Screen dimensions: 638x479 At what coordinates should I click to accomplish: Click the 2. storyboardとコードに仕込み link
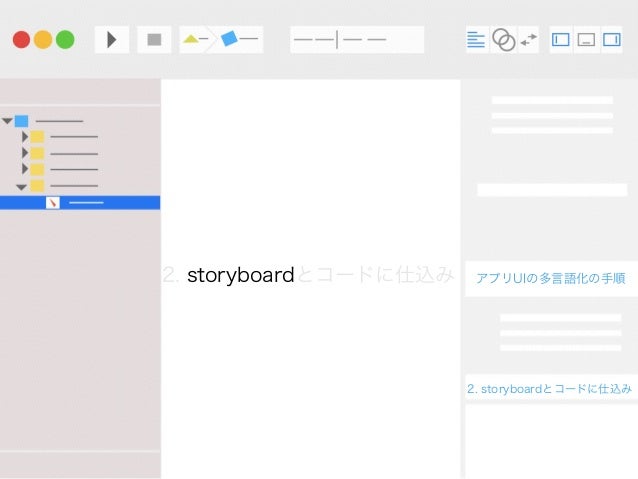[549, 389]
